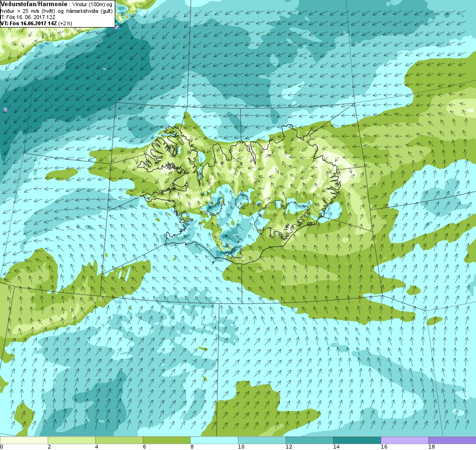Click the '4' legend scale label
The width and height of the screenshot is (476, 450).
point(97,447)
